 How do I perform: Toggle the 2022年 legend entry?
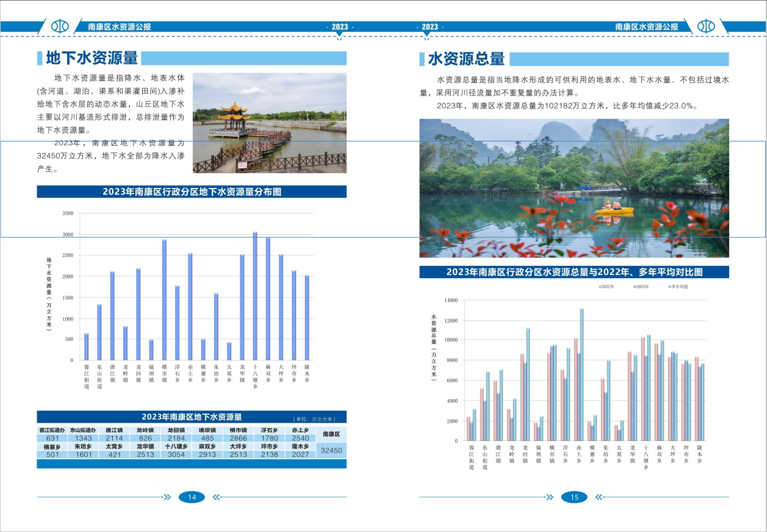click(605, 286)
